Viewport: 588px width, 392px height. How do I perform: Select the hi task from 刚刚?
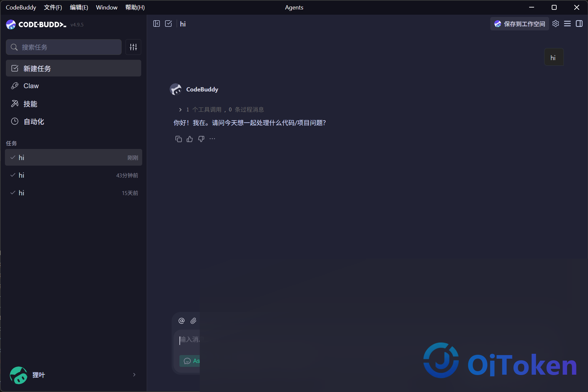point(74,157)
